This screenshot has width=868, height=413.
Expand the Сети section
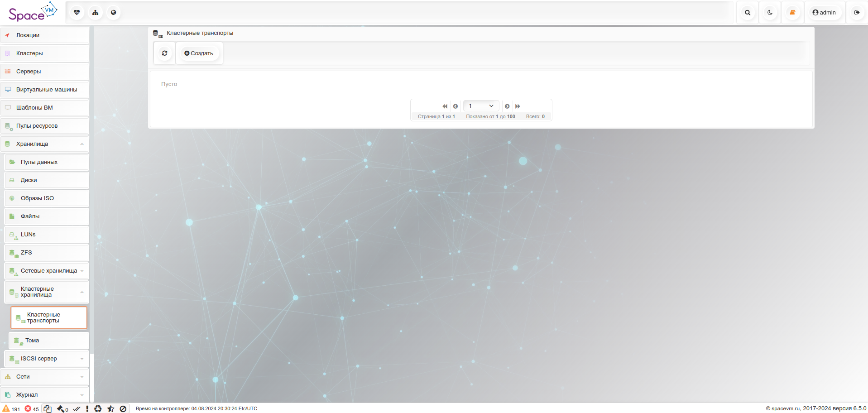pyautogui.click(x=44, y=377)
